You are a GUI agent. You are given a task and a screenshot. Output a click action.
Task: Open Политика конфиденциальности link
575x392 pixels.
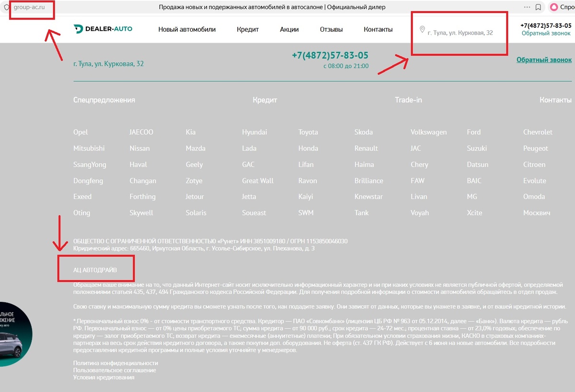coord(115,363)
